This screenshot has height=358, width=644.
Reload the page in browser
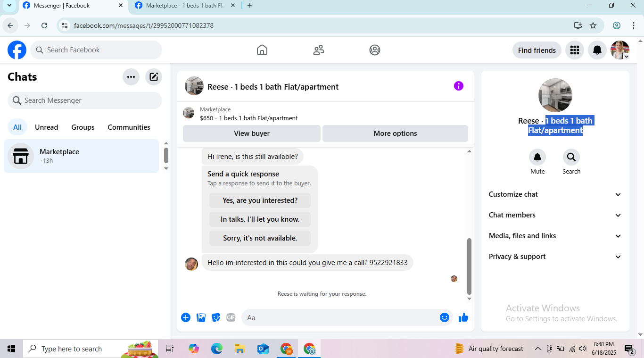pyautogui.click(x=44, y=25)
